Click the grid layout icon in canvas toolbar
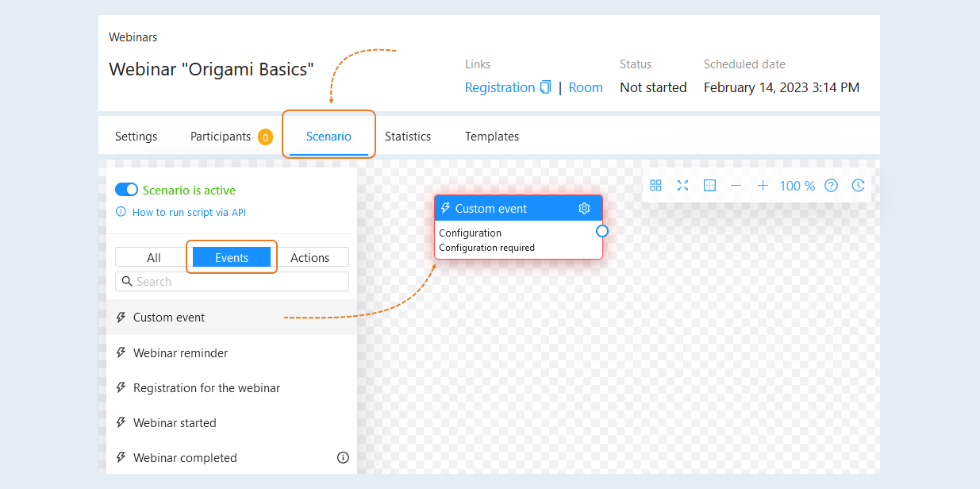 pos(655,185)
